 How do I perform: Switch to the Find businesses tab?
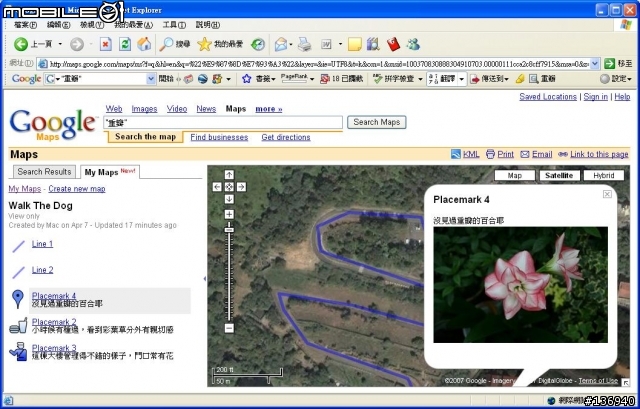coord(219,137)
